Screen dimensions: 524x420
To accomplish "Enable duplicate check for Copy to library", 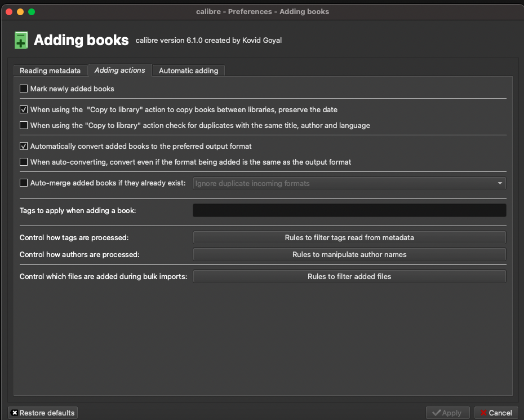I will 24,125.
